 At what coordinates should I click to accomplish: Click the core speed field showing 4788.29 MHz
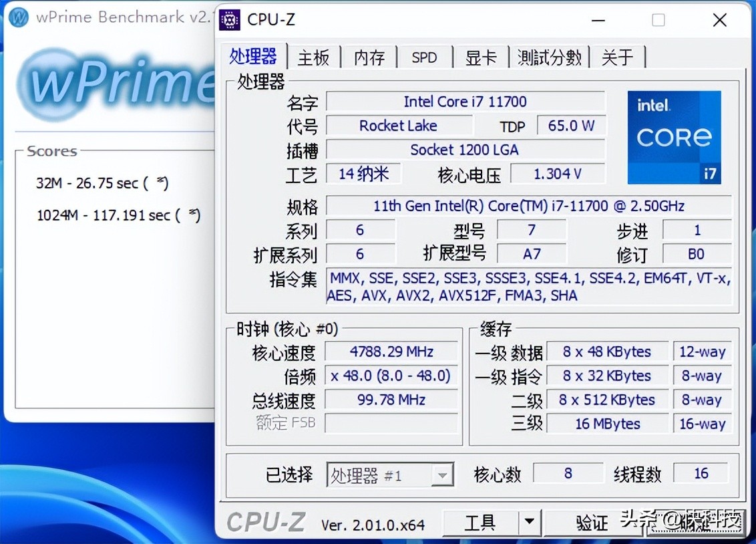(391, 352)
